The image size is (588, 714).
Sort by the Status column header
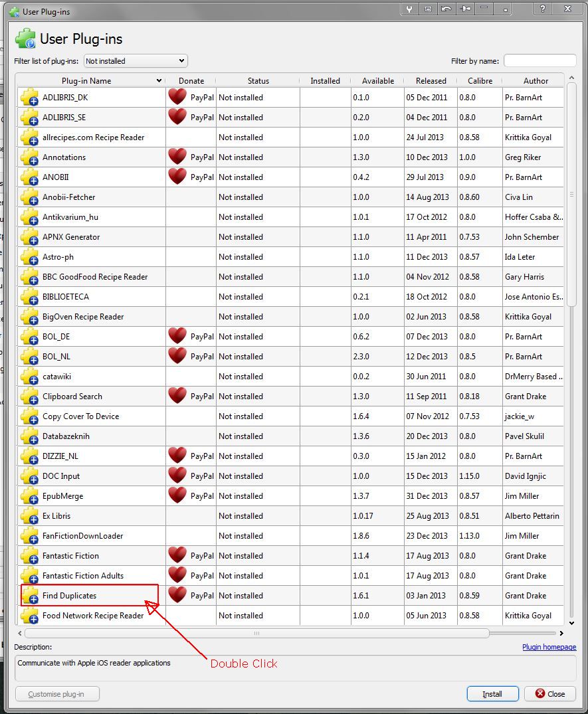pos(258,81)
